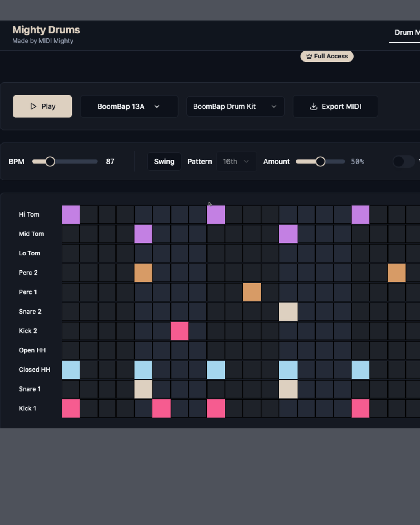This screenshot has width=420, height=525.
Task: Open the 16th swing pattern dropdown
Action: click(236, 162)
